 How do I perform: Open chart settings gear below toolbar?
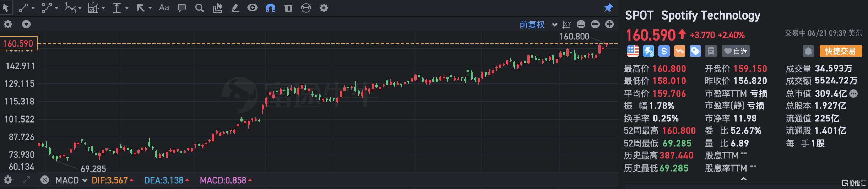click(x=8, y=24)
